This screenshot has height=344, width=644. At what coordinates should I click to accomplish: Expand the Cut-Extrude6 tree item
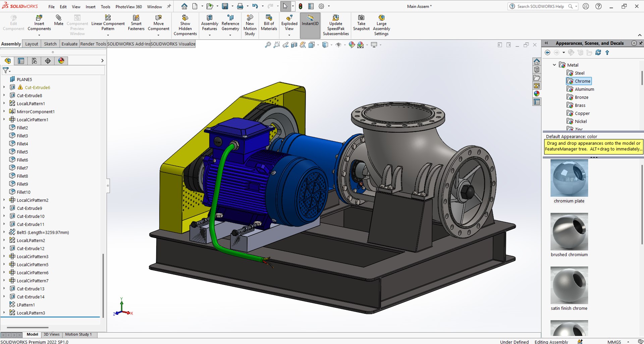pos(4,87)
